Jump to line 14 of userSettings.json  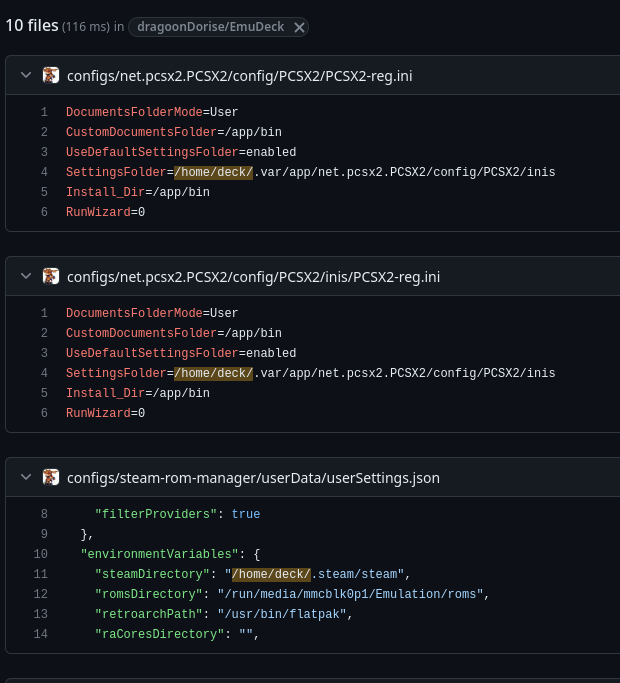(x=41, y=634)
